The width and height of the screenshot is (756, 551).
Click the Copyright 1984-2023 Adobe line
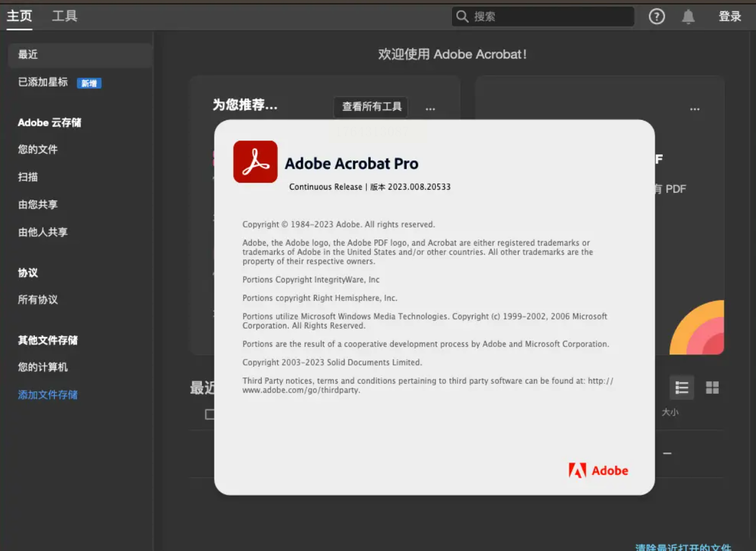(339, 225)
